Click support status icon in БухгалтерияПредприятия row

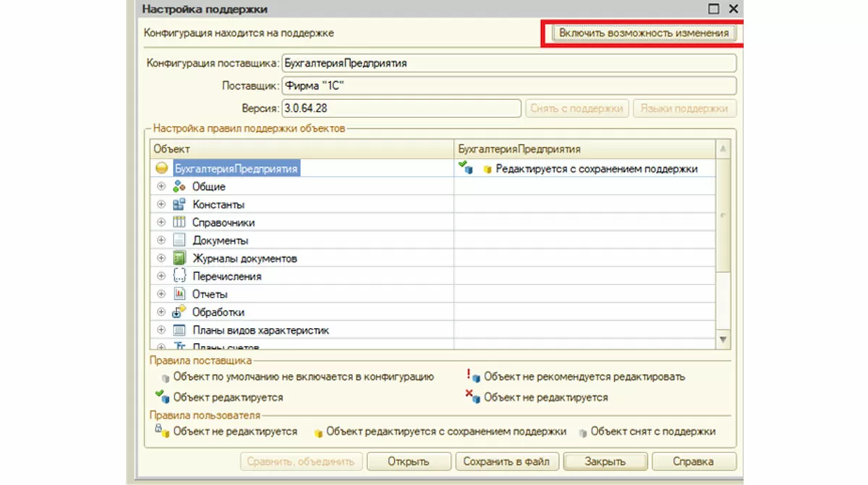coord(465,168)
